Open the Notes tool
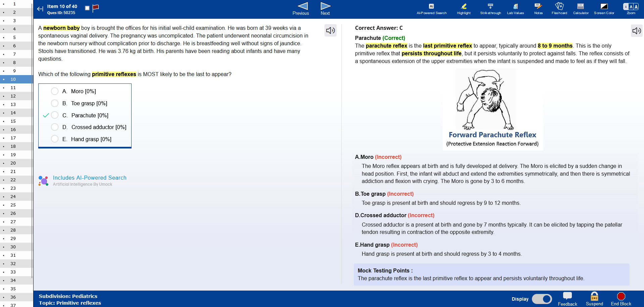 [538, 9]
